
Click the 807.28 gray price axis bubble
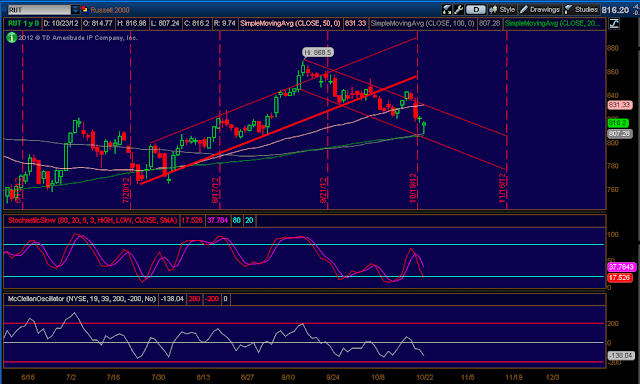pyautogui.click(x=620, y=133)
